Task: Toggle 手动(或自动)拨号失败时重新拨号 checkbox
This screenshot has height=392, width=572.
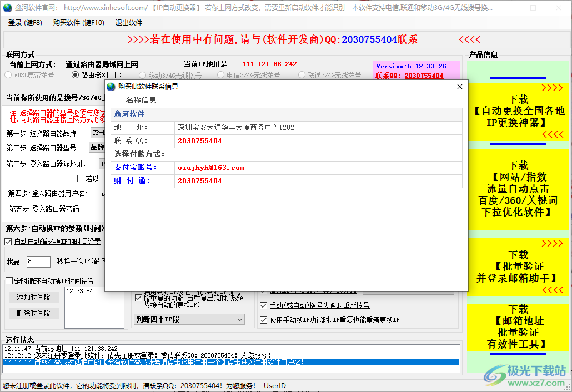Action: 263,305
